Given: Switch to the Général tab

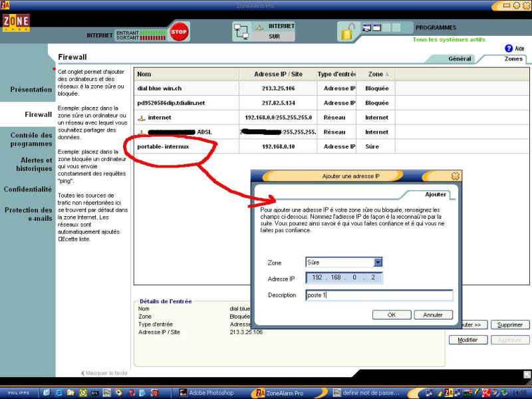Looking at the screenshot, I should [460, 59].
